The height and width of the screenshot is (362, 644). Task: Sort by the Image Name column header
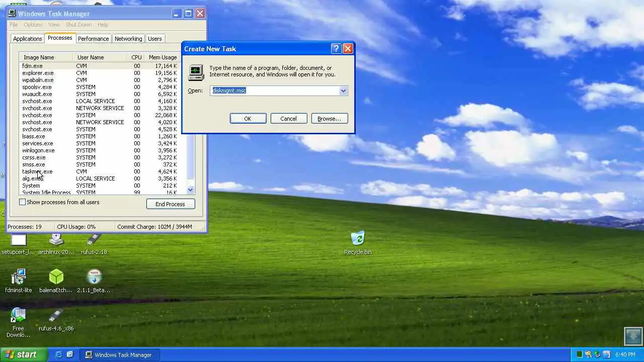pyautogui.click(x=46, y=57)
